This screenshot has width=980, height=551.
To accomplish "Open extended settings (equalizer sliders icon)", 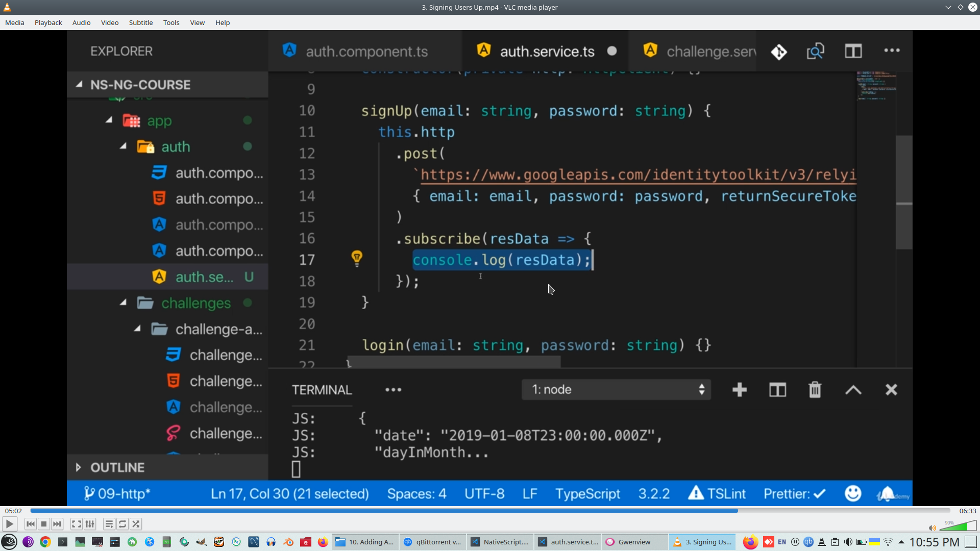I will (x=90, y=524).
